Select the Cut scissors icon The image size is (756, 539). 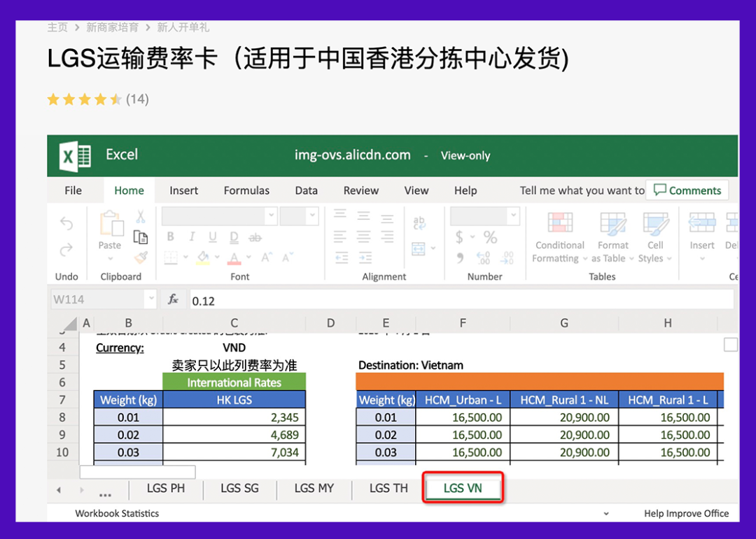pos(141,217)
